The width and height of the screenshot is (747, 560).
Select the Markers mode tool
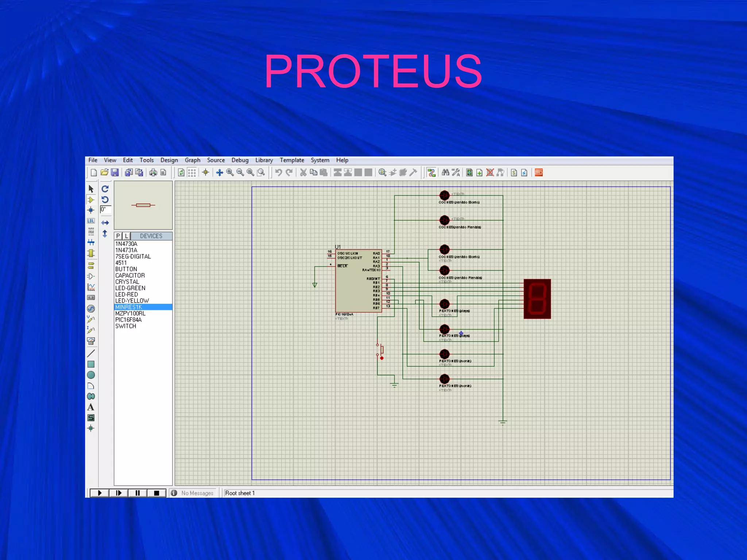point(91,428)
